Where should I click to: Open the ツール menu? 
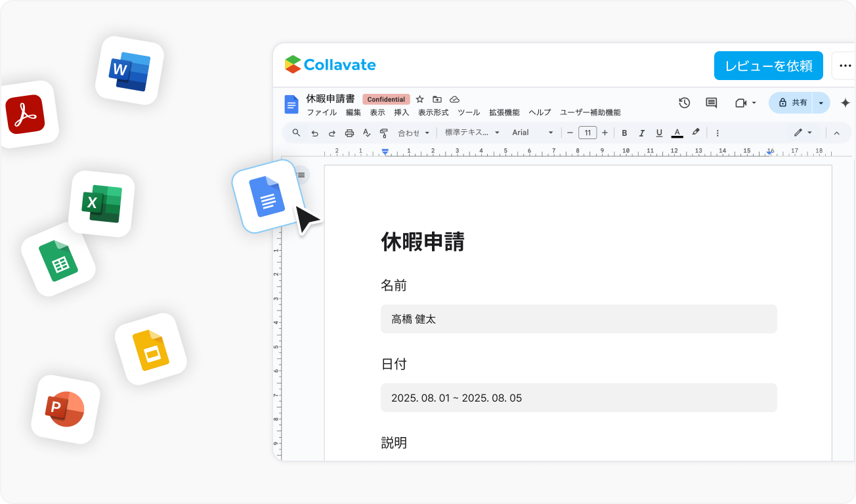click(469, 113)
